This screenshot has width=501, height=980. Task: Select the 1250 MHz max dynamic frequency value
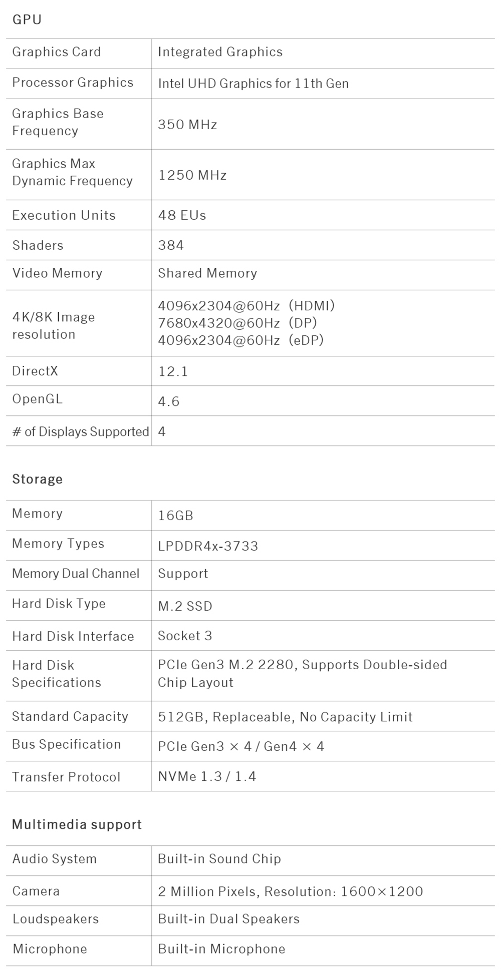point(192,175)
